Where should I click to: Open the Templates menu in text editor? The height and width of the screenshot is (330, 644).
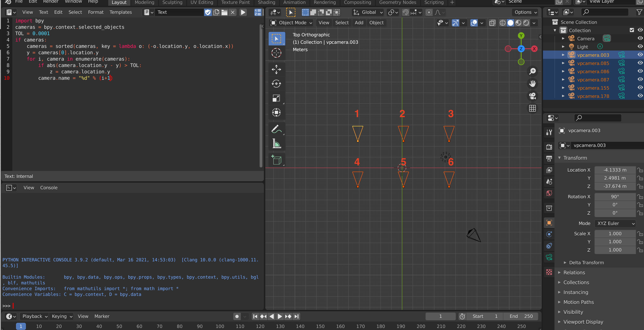[x=121, y=12]
